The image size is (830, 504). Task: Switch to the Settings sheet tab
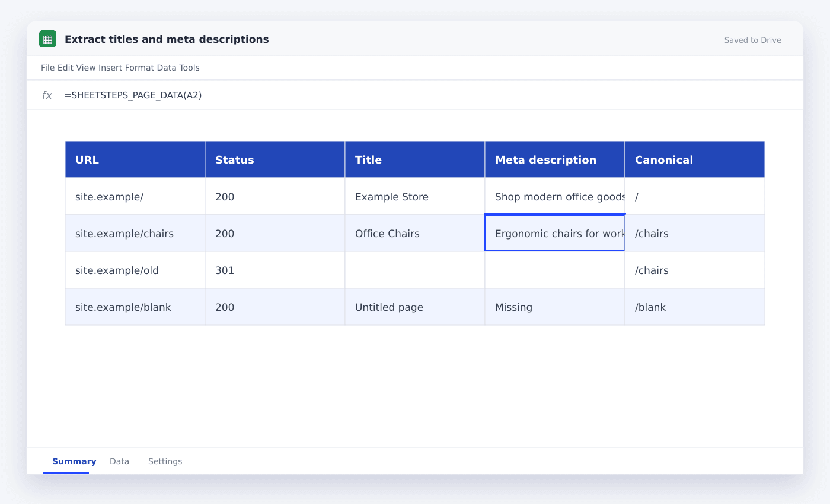pyautogui.click(x=165, y=461)
